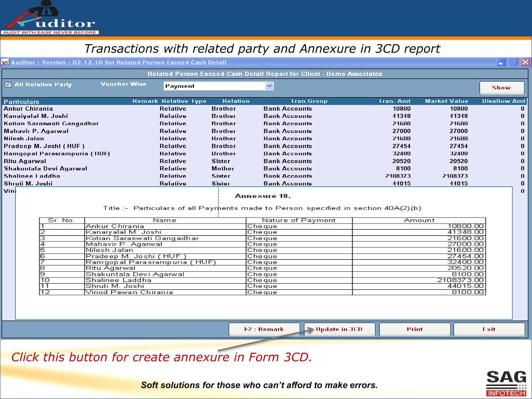Click the Auditor app icon in title bar
532x399 pixels.
coord(5,62)
